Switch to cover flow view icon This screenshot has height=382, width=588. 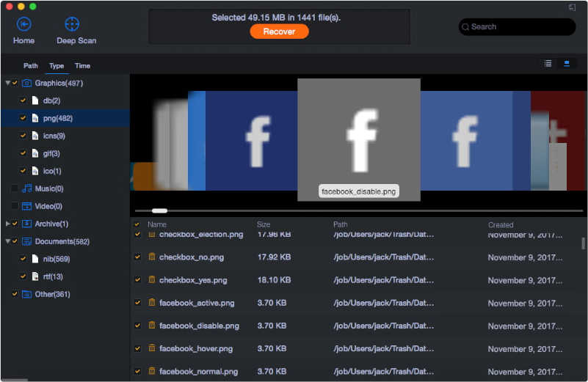click(x=567, y=64)
